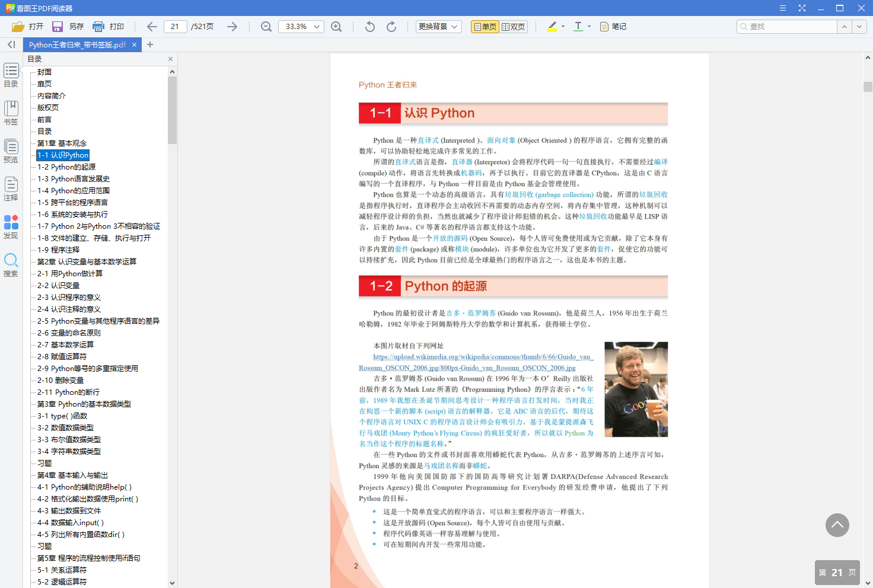Click the 另存 save-as icon

click(58, 27)
